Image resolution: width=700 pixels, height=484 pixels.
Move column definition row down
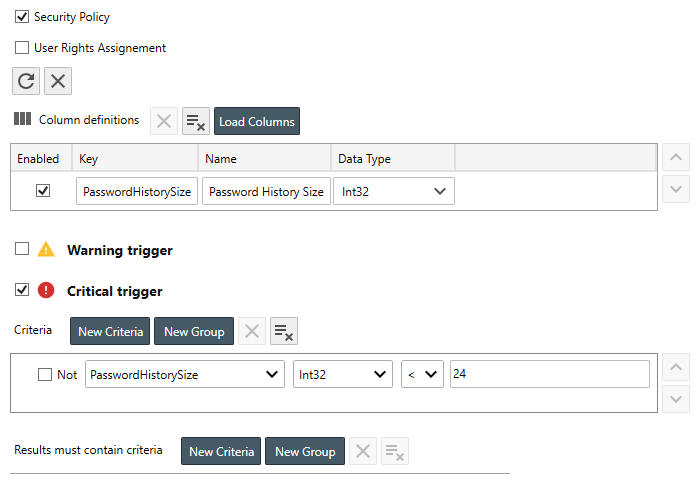pyautogui.click(x=676, y=189)
